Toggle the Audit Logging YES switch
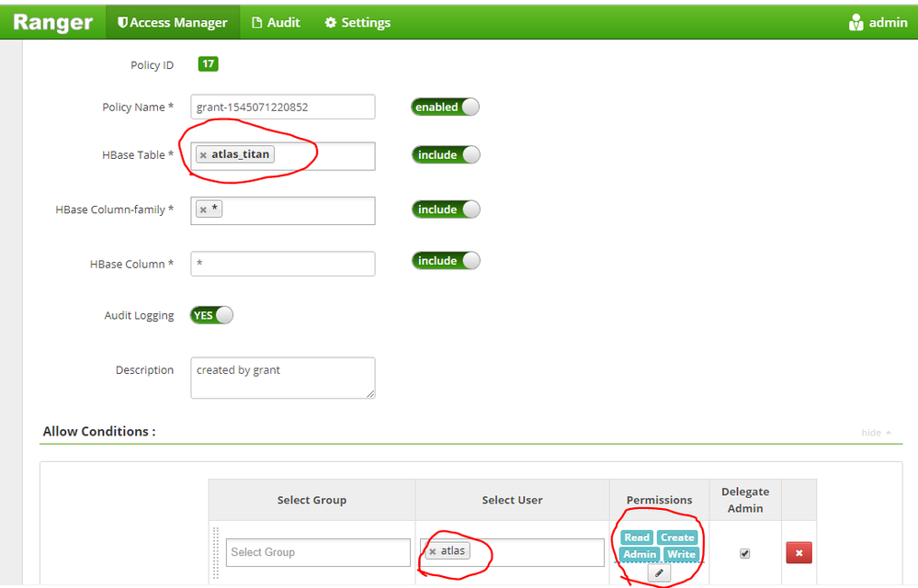The width and height of the screenshot is (918, 588). click(x=211, y=315)
